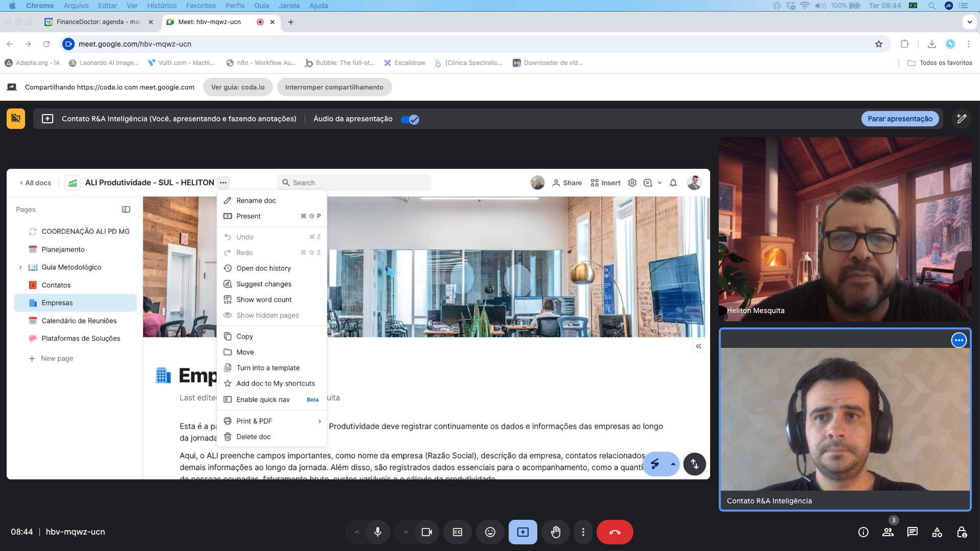Image resolution: width=980 pixels, height=551 pixels.
Task: Open Coda comments icon
Action: (648, 183)
